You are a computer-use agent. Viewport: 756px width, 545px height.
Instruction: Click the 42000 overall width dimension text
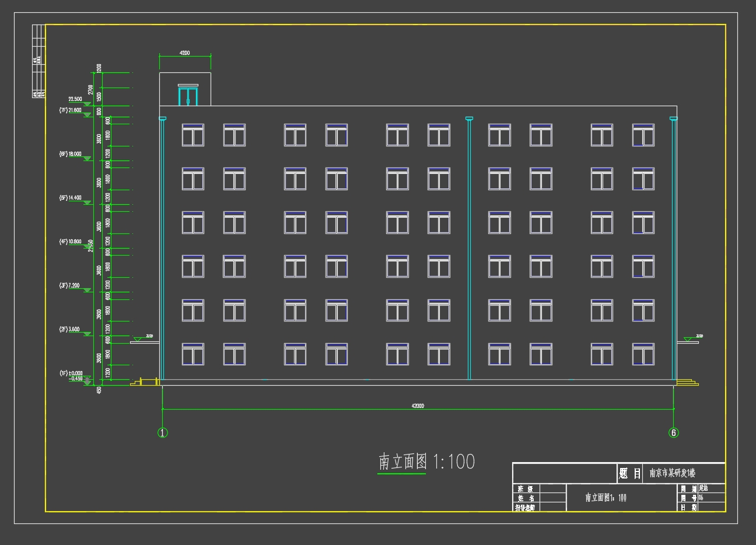coord(418,406)
